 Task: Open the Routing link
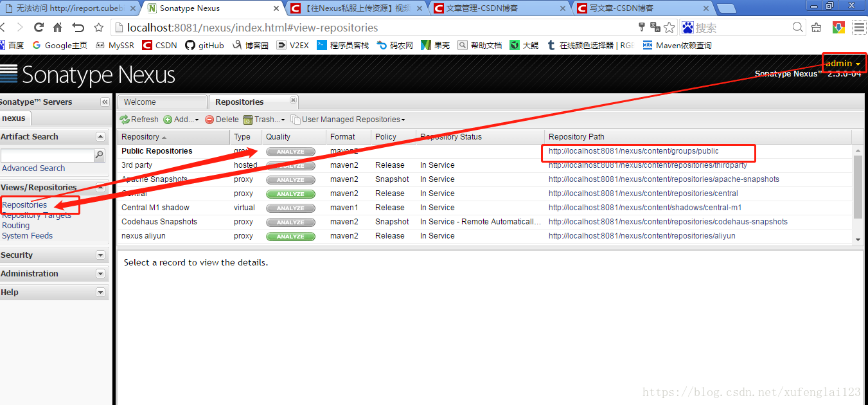click(16, 226)
